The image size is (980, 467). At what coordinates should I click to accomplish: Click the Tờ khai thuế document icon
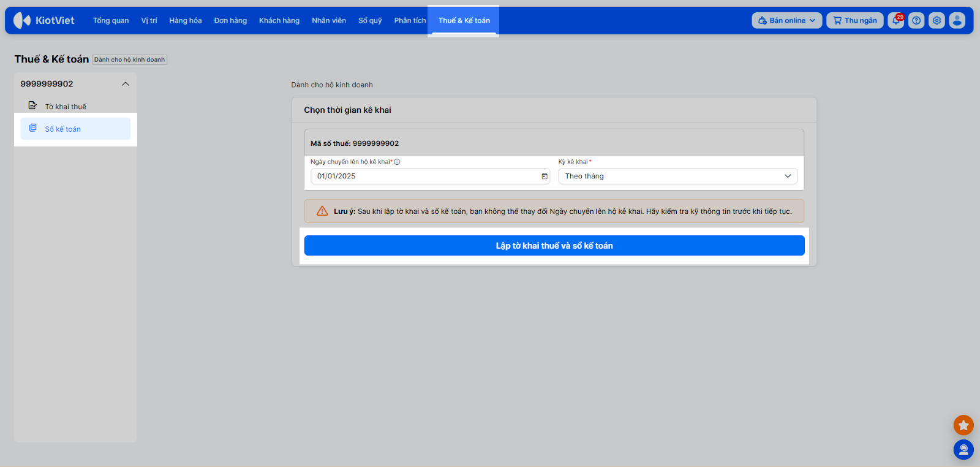(32, 105)
